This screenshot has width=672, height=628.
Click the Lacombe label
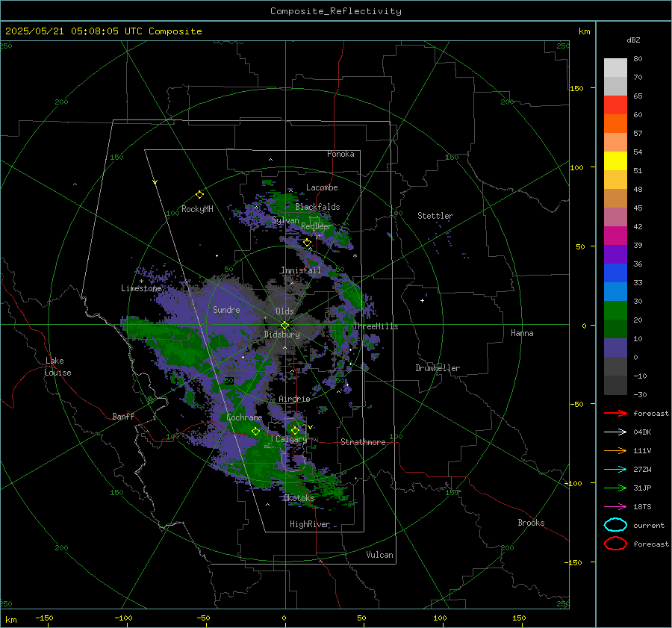[x=322, y=187]
